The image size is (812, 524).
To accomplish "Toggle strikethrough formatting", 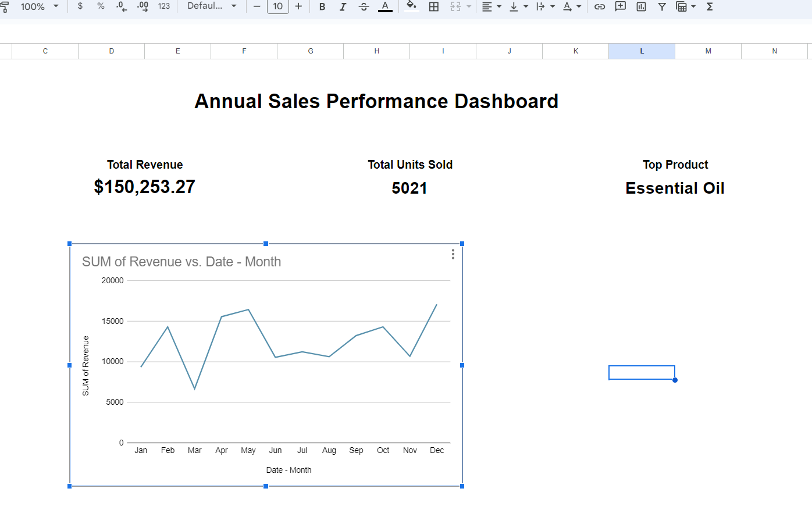I will point(364,6).
